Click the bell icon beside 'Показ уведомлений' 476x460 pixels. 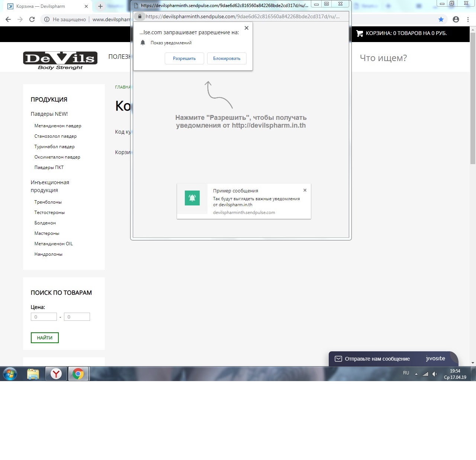click(143, 43)
